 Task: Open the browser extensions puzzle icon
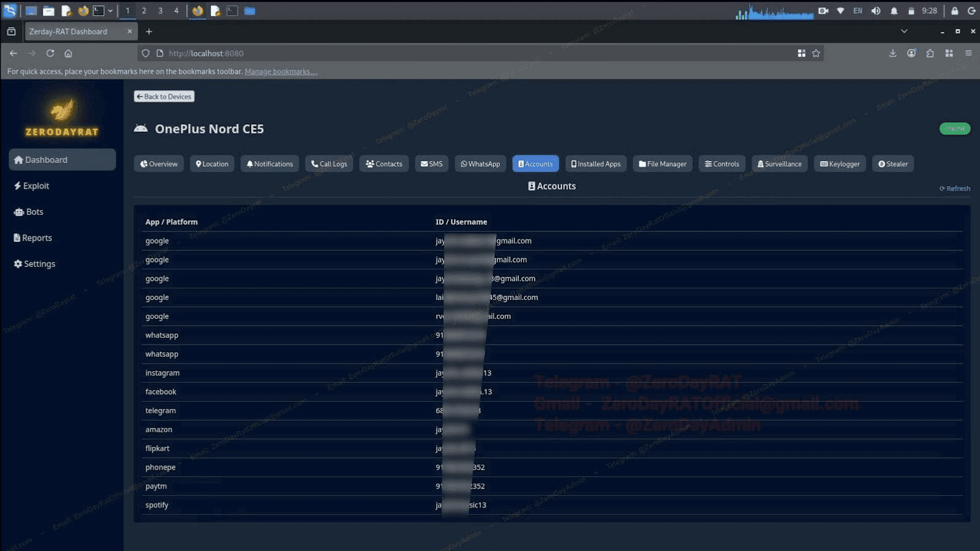point(930,53)
